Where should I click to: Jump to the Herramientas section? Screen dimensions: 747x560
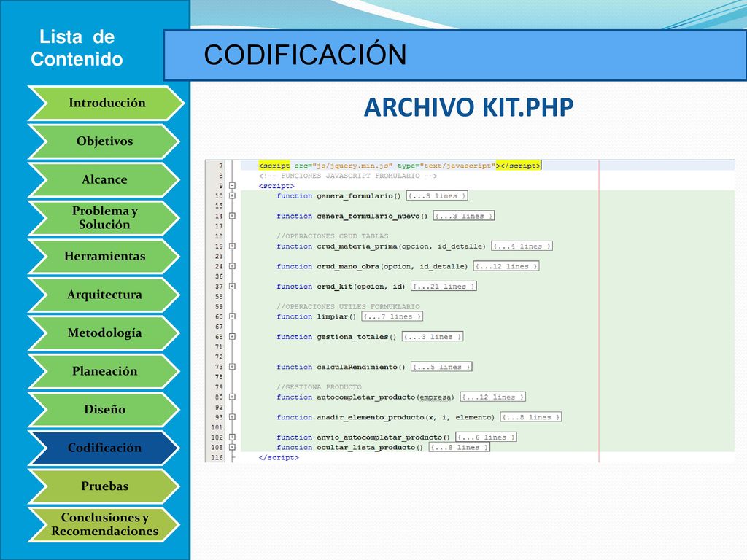coord(104,256)
